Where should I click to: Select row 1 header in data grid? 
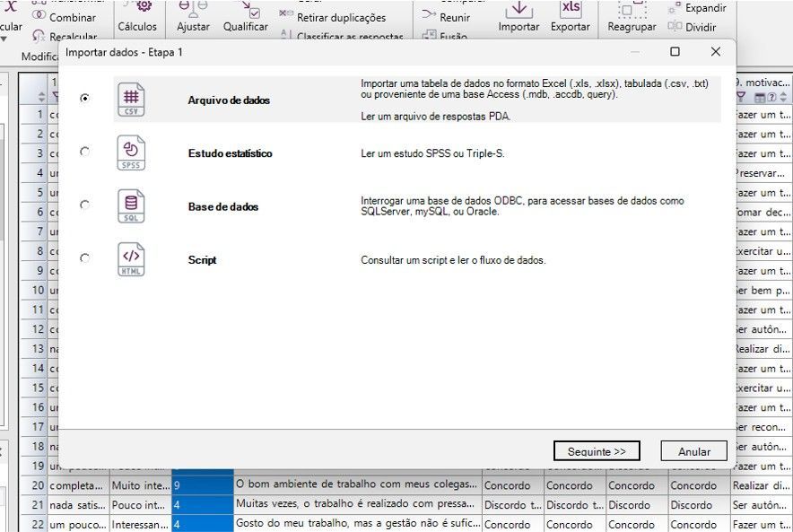tap(34, 114)
